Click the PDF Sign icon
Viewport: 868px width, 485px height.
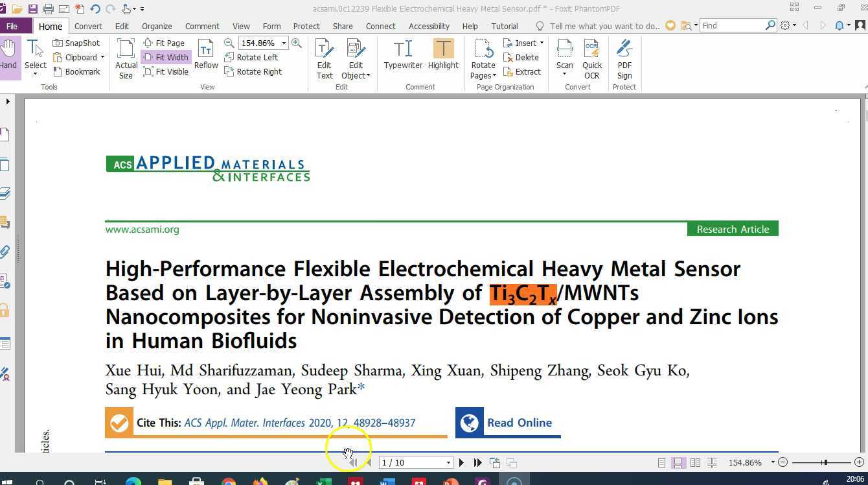(x=624, y=58)
